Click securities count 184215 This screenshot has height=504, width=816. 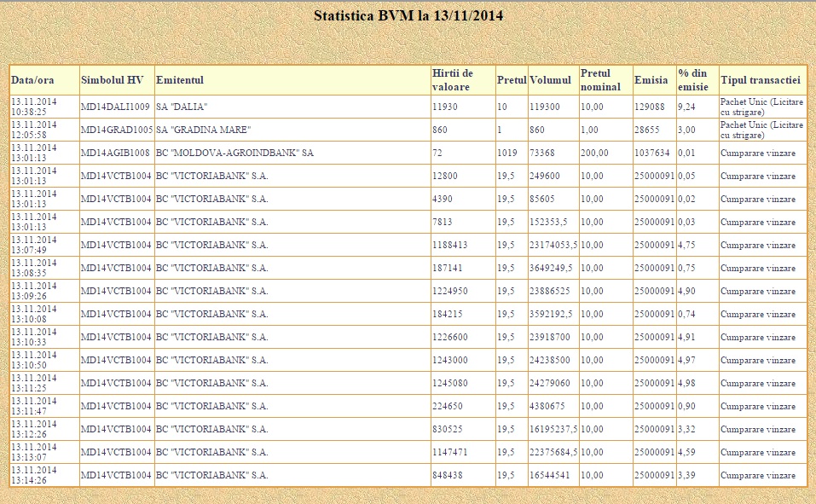(x=447, y=314)
